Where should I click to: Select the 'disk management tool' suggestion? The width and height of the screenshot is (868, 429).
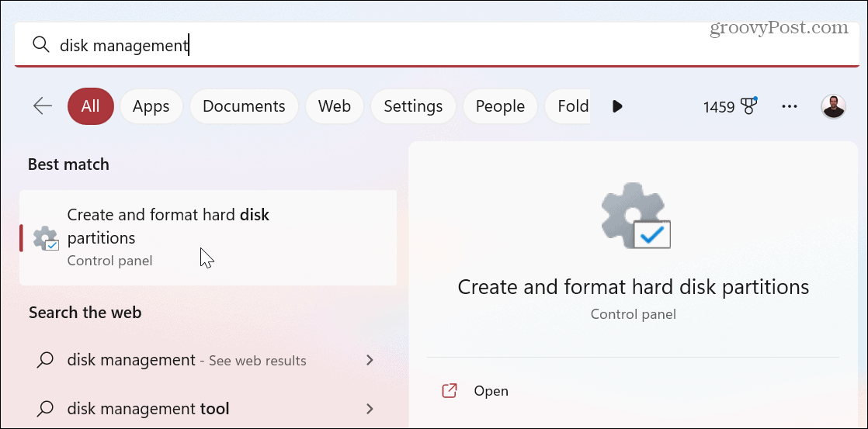(x=208, y=409)
